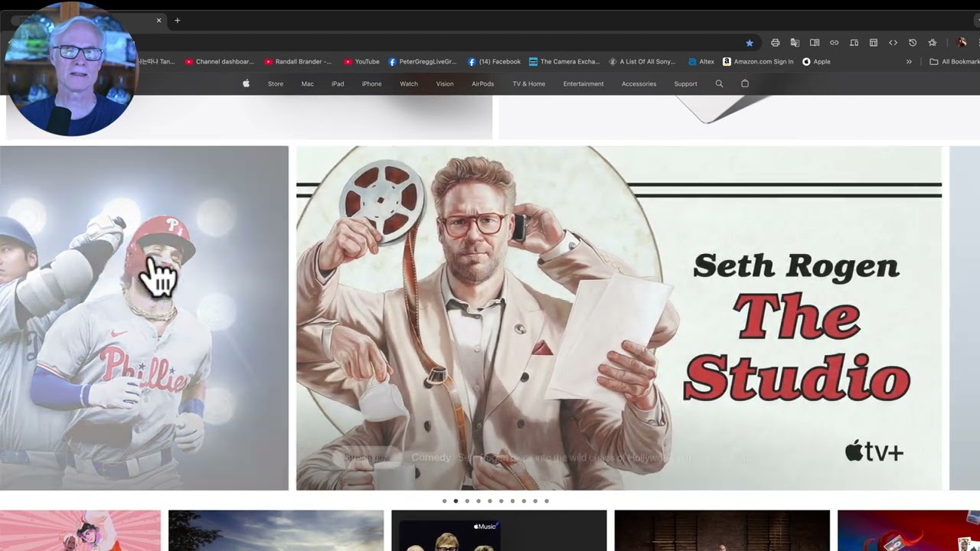This screenshot has height=551, width=980.
Task: Open a new browser tab with plus
Action: pyautogui.click(x=177, y=21)
